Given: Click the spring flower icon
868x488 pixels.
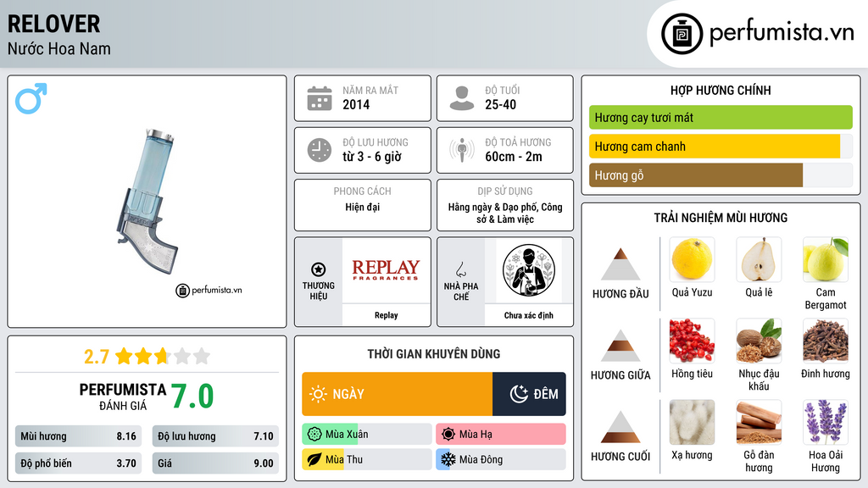Looking at the screenshot, I should tap(314, 435).
